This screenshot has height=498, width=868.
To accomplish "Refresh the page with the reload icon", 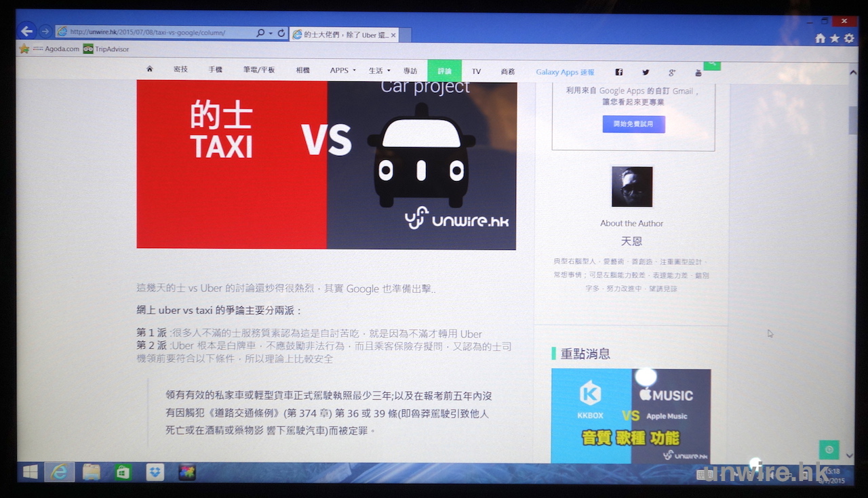I will coord(281,33).
